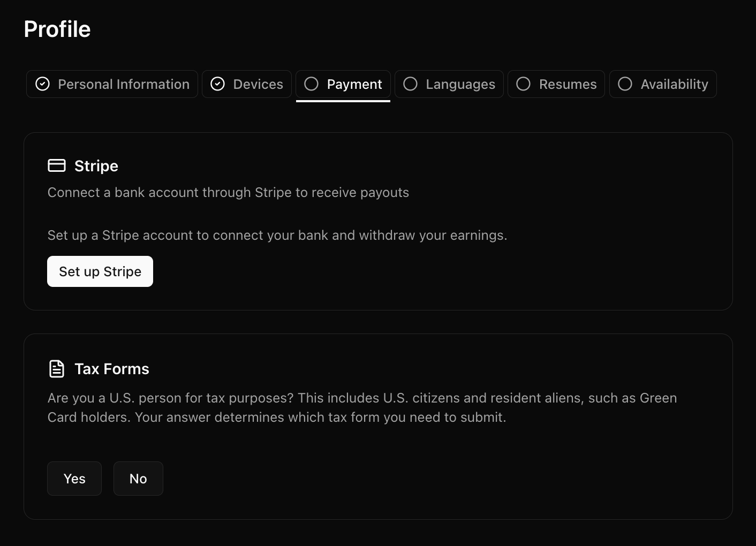756x546 pixels.
Task: Click the Stripe credit card icon
Action: tap(57, 166)
